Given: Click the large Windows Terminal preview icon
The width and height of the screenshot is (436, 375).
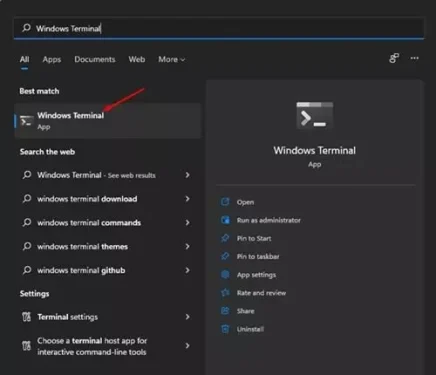Looking at the screenshot, I should [315, 115].
